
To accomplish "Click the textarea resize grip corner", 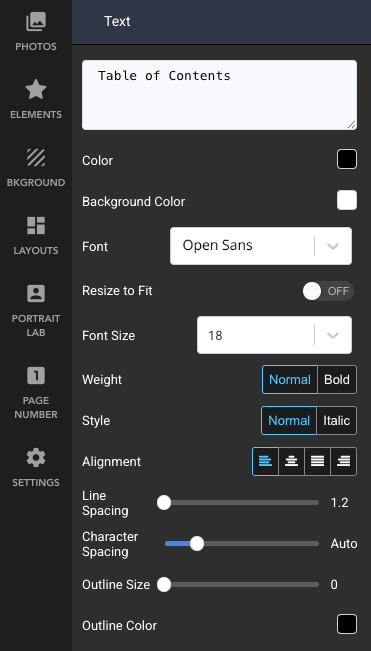I will pyautogui.click(x=351, y=125).
